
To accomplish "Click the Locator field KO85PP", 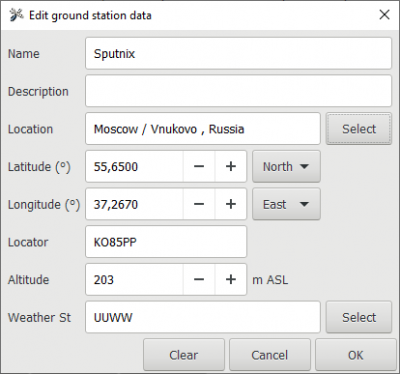I will tap(166, 242).
